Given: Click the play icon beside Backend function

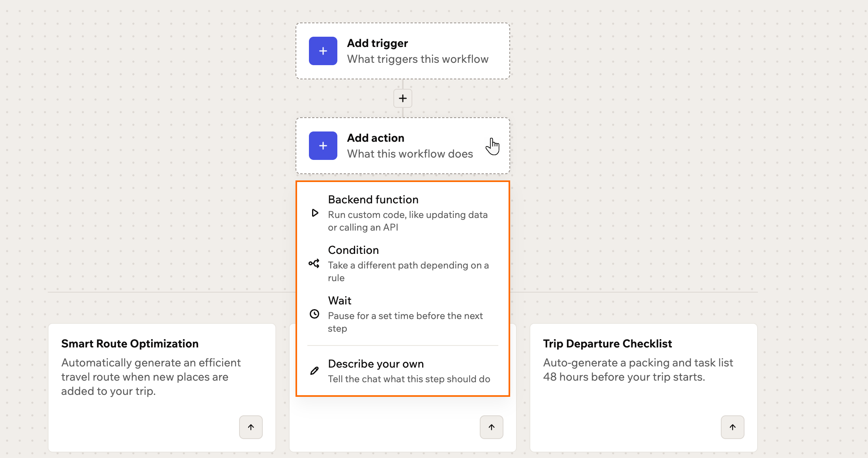Looking at the screenshot, I should click(x=314, y=213).
